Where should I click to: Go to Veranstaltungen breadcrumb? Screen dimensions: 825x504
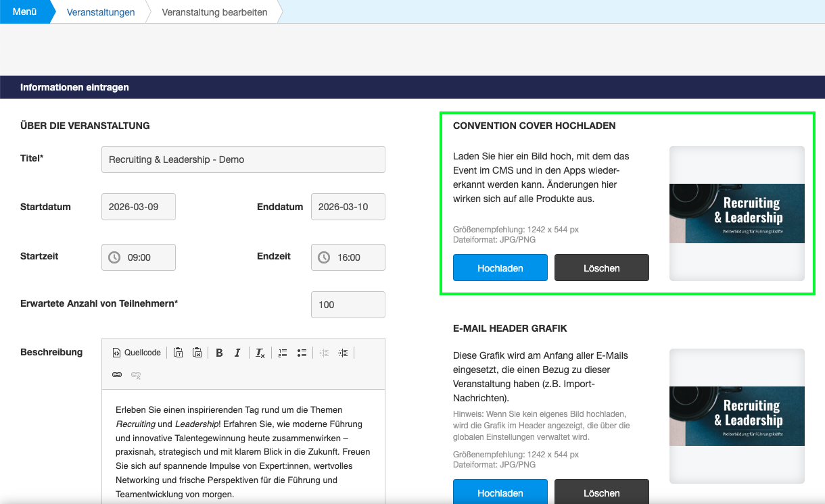click(x=101, y=12)
